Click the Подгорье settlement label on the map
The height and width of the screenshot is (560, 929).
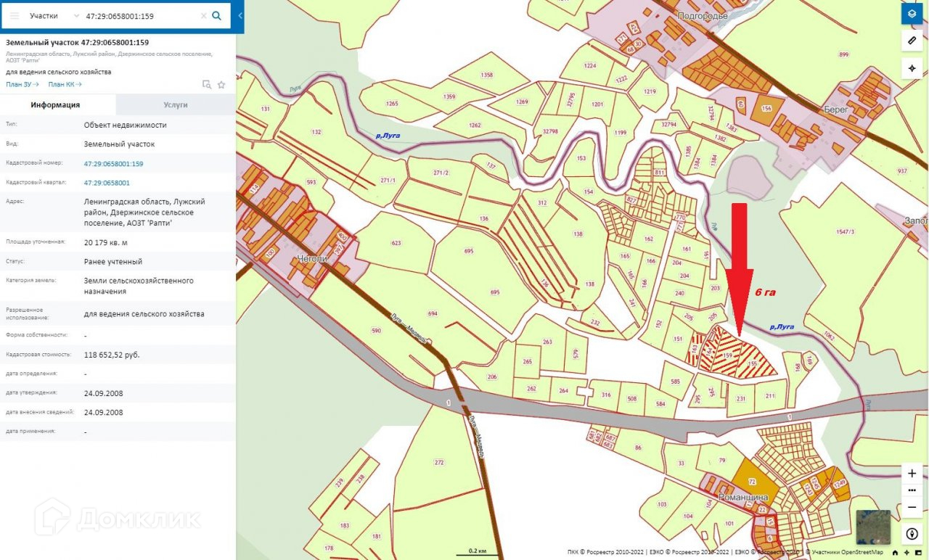(702, 15)
